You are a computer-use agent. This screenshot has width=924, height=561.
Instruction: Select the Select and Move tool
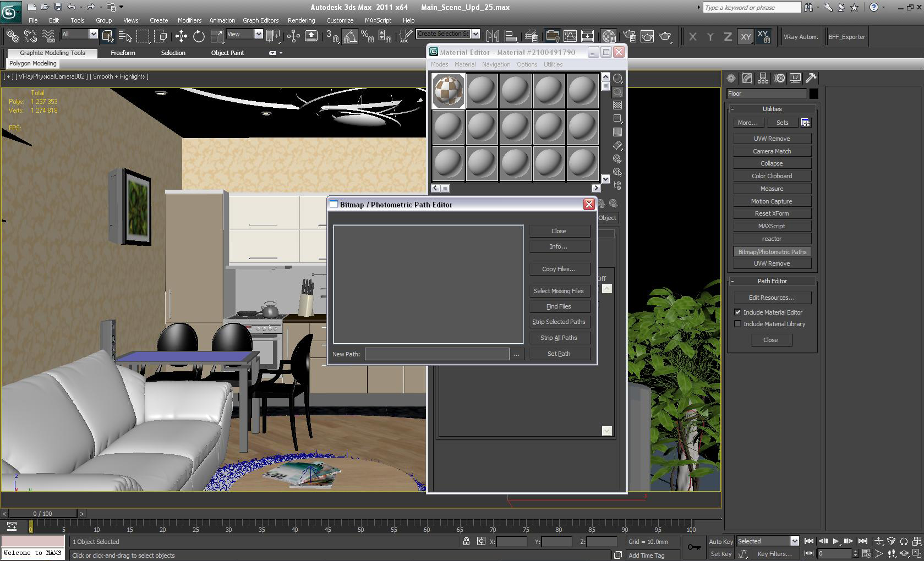tap(181, 37)
